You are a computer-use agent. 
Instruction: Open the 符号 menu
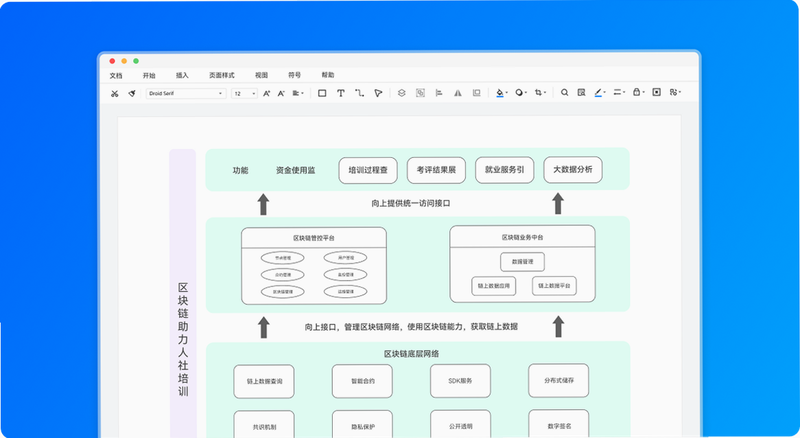294,75
